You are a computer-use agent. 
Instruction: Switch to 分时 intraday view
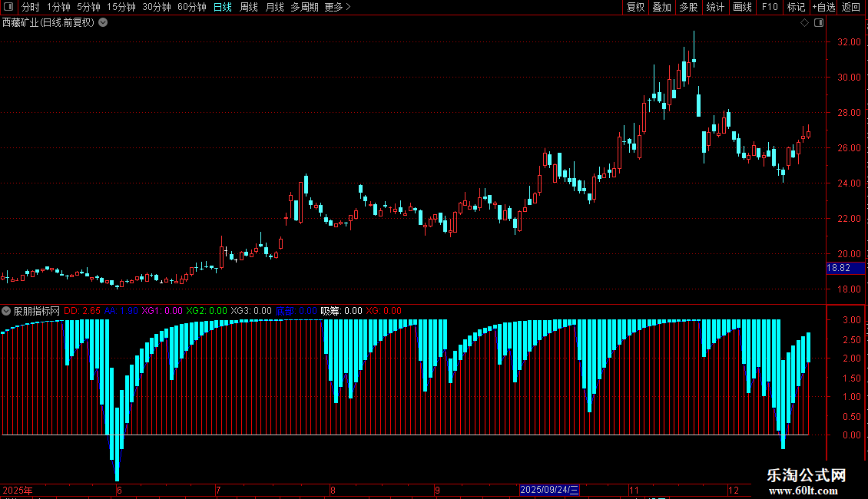point(31,7)
